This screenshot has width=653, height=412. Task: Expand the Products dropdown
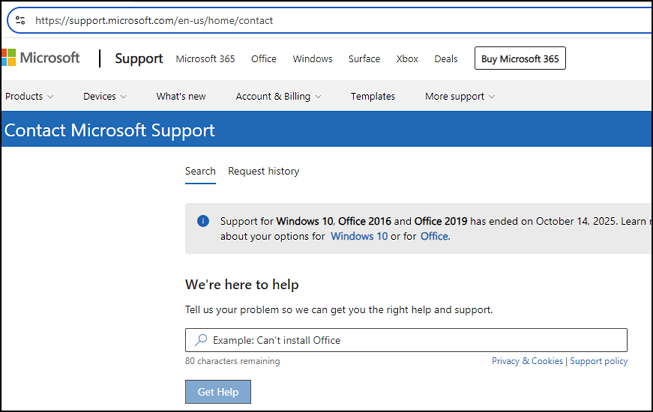[x=29, y=96]
